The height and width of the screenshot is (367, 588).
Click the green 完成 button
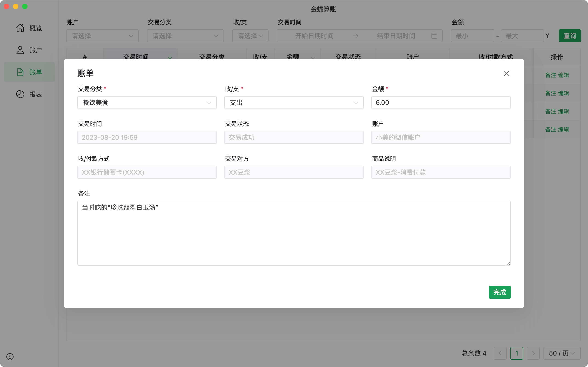coord(499,292)
